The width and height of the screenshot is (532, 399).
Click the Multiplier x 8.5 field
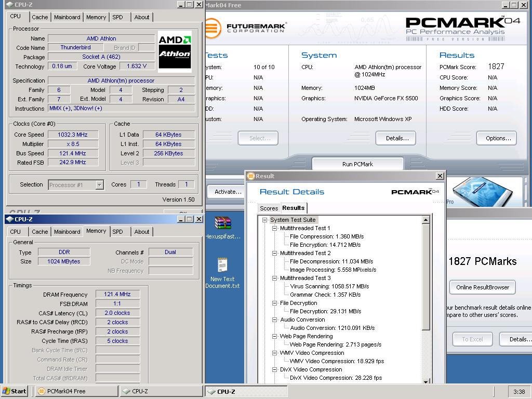point(73,144)
